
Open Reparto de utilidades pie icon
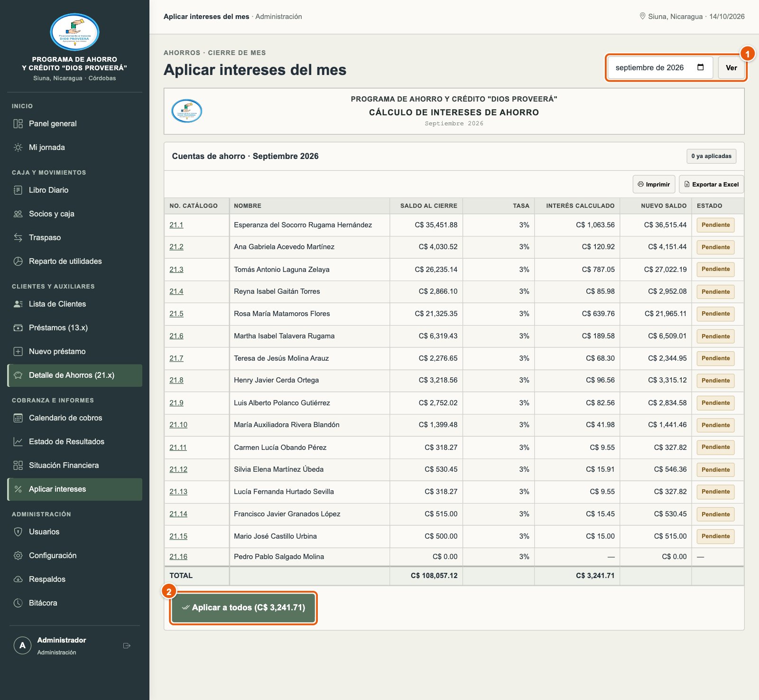18,261
